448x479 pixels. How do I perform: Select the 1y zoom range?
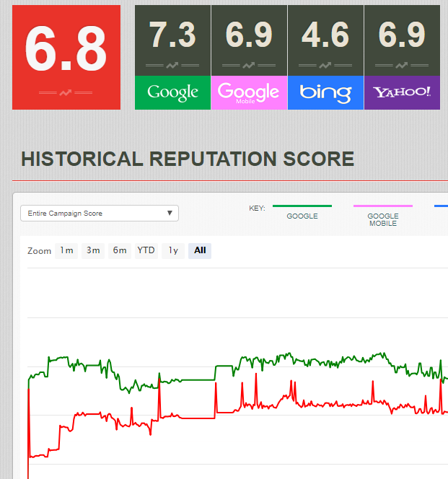point(173,250)
